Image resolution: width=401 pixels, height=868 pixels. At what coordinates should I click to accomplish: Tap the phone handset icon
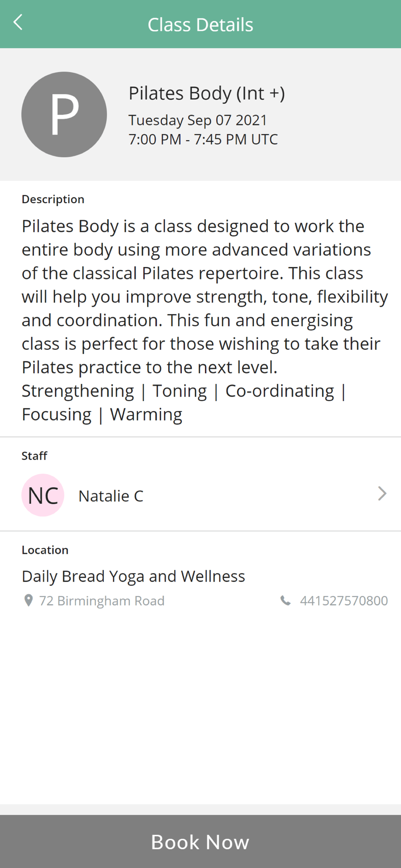pyautogui.click(x=285, y=601)
